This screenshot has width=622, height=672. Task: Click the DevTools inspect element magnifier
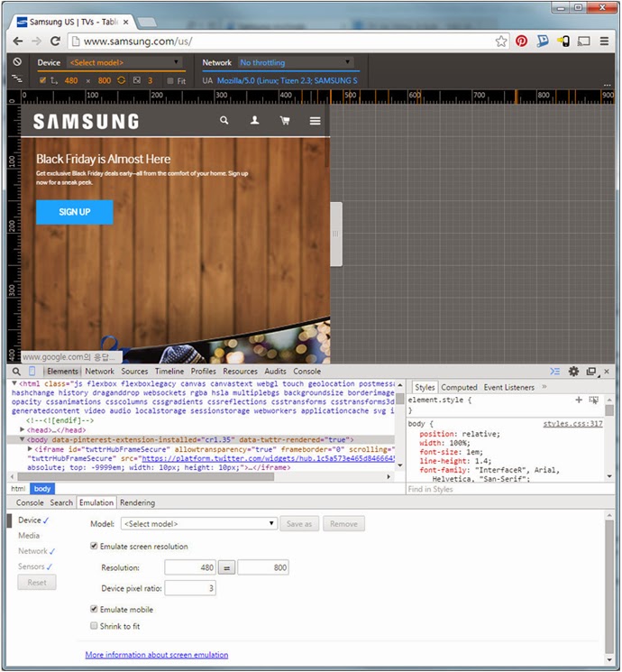click(x=16, y=371)
